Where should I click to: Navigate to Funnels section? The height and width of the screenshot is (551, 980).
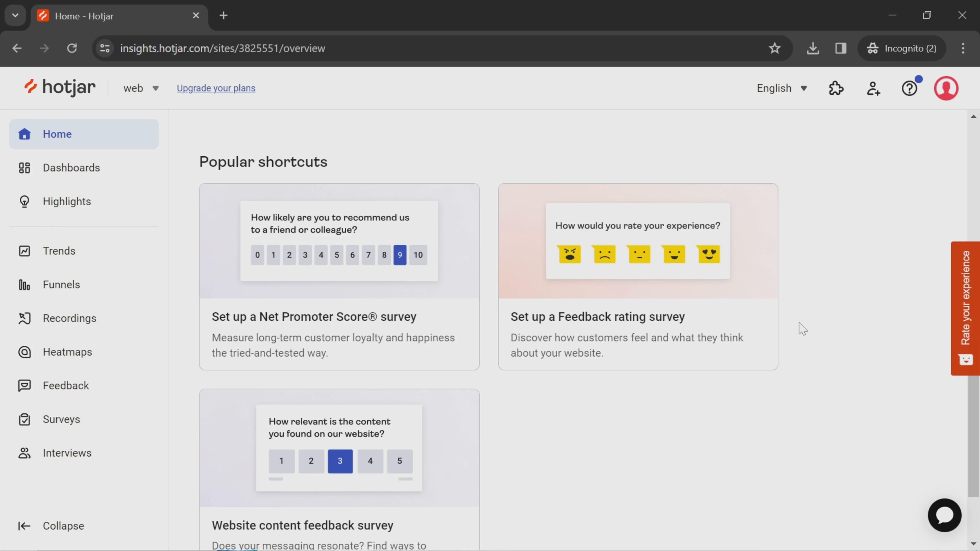61,284
